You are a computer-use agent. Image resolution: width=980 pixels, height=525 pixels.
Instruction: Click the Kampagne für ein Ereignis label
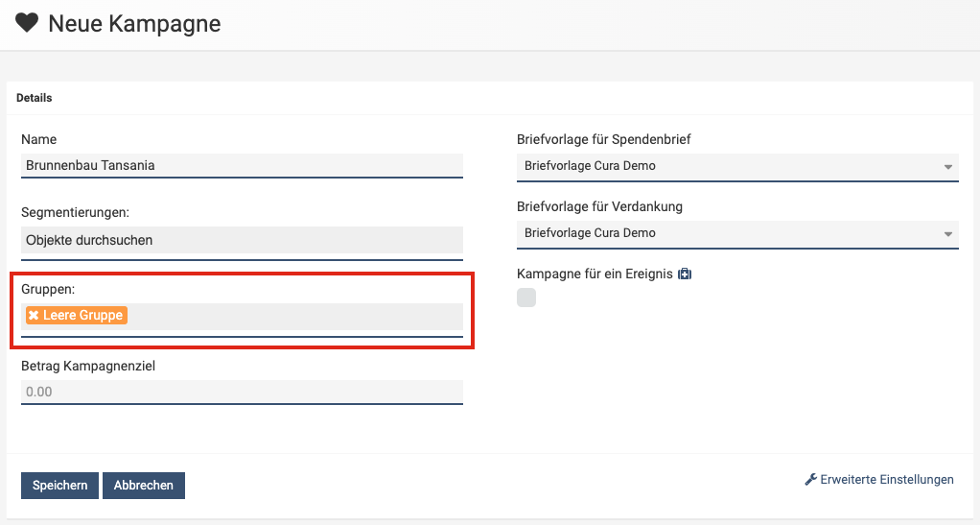point(595,274)
